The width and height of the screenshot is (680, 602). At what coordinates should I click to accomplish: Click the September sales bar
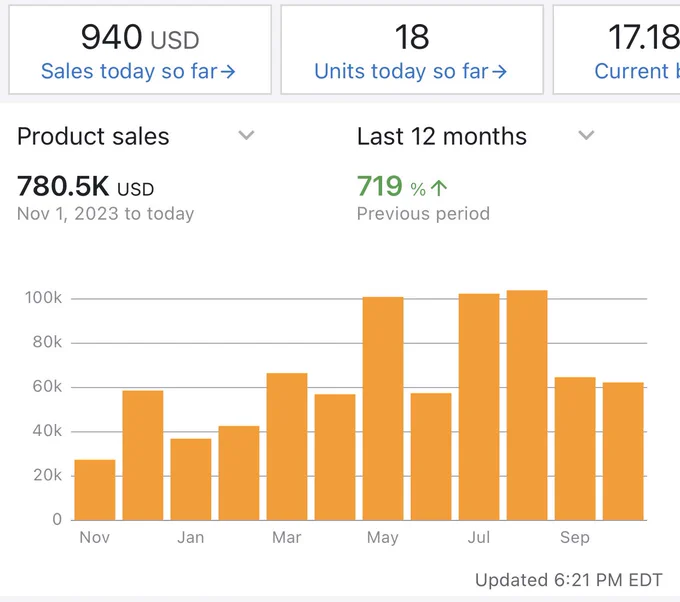pos(575,448)
